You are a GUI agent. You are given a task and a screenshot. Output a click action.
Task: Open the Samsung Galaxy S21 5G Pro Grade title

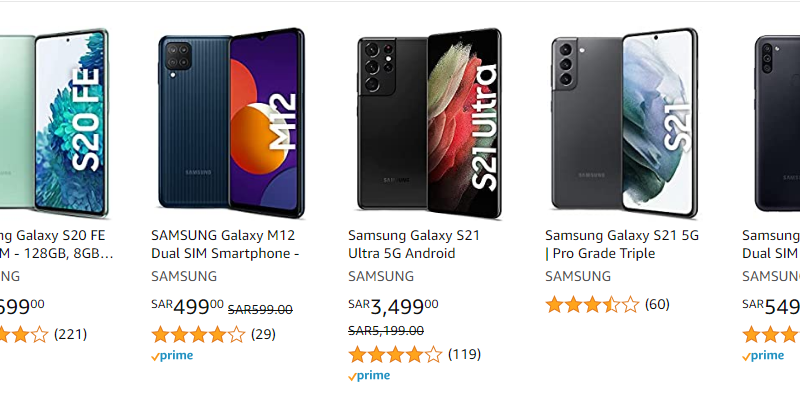click(x=621, y=244)
